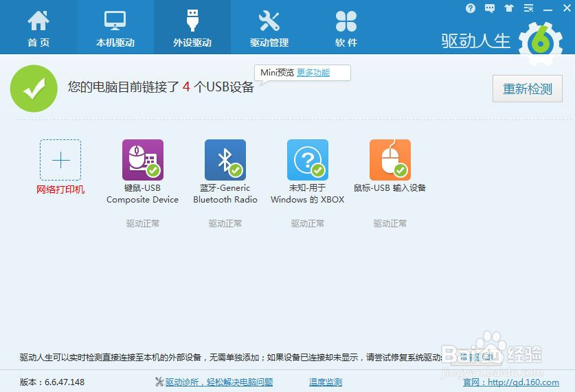
Task: Select the 键鼠-USB Composite Device icon
Action: (x=143, y=160)
